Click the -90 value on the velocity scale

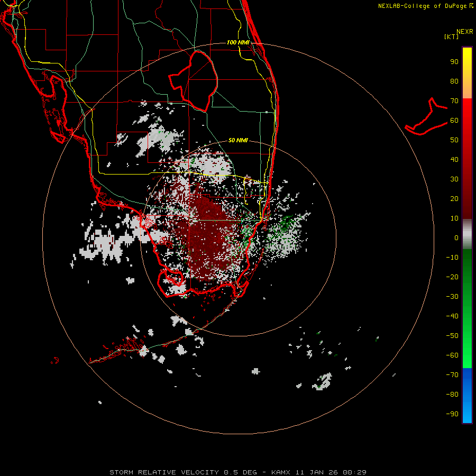452,414
